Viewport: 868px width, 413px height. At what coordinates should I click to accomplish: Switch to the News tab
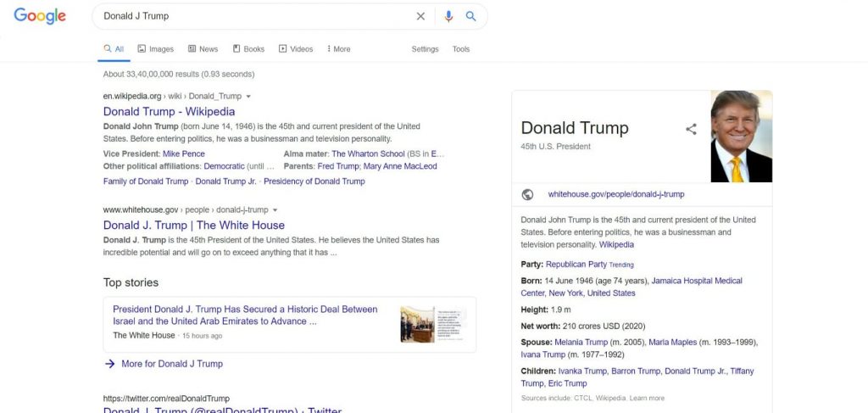[x=203, y=48]
